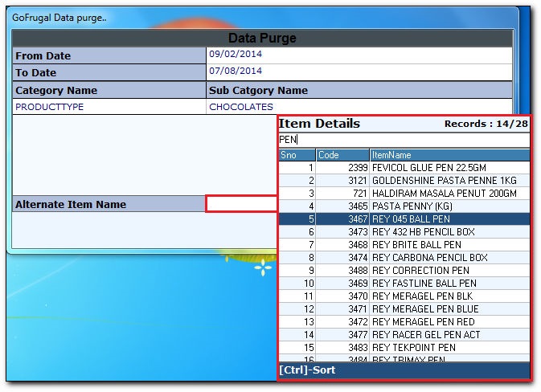Click the Item Details heading
The width and height of the screenshot is (541, 392).
click(x=319, y=124)
